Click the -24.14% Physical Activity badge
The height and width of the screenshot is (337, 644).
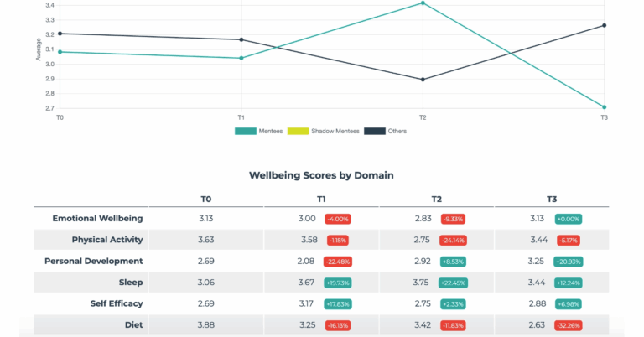pos(453,240)
